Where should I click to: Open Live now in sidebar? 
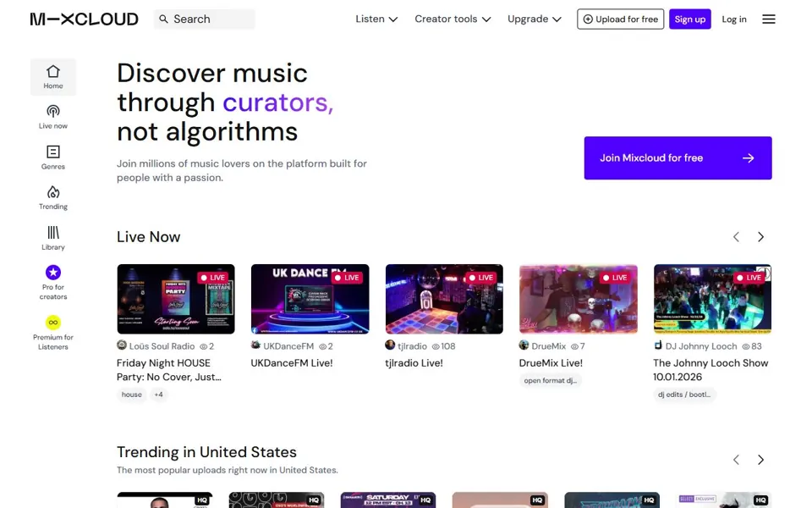[52, 117]
